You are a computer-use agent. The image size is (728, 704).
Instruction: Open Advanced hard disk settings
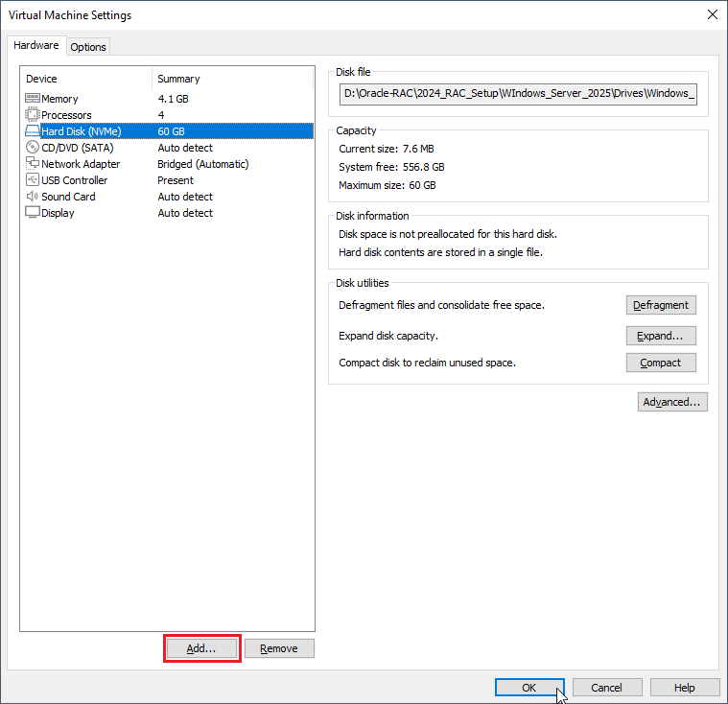(672, 402)
